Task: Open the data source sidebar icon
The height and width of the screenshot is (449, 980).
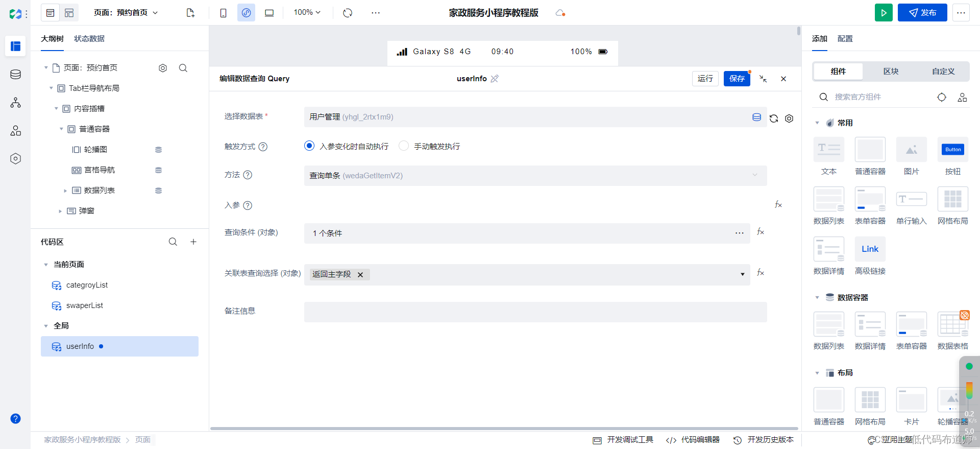Action: [15, 75]
